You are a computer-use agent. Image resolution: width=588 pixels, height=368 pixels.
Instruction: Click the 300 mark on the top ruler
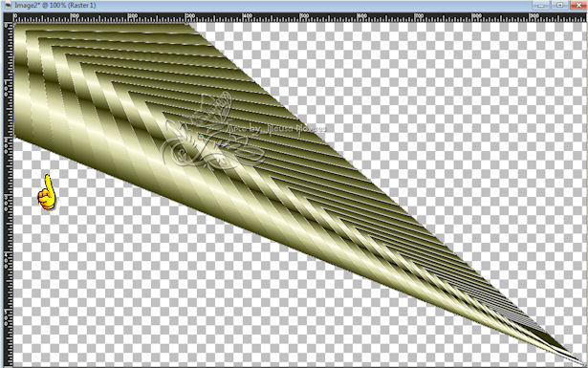click(x=189, y=16)
